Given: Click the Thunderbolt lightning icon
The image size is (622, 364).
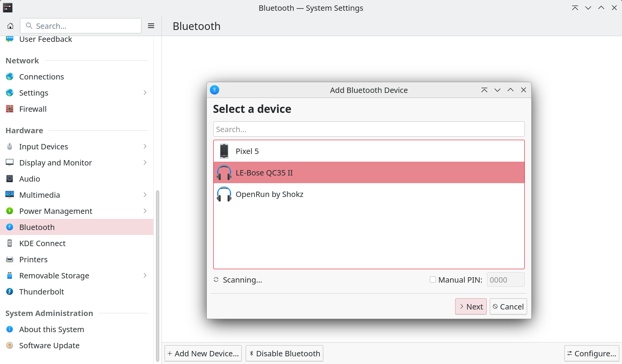Looking at the screenshot, I should point(10,291).
